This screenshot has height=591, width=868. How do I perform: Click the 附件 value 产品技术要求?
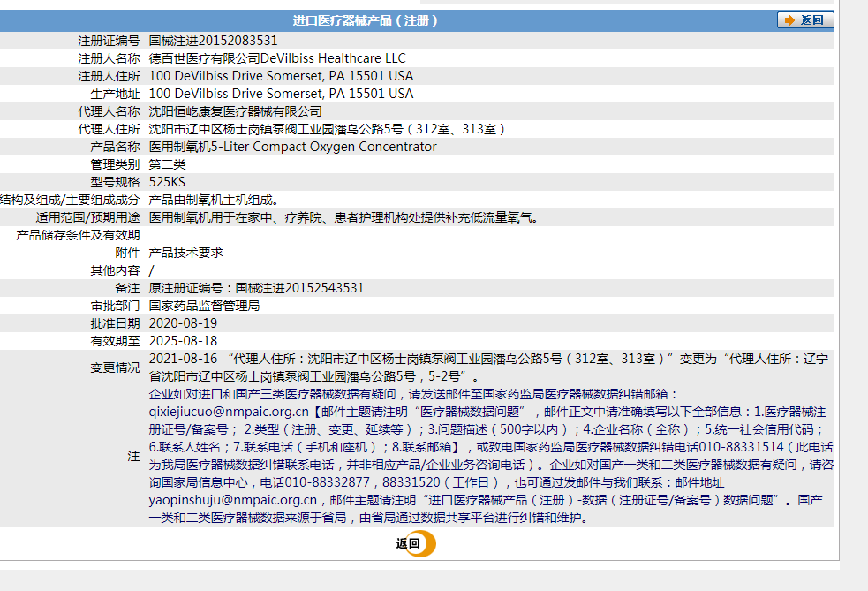click(x=187, y=252)
